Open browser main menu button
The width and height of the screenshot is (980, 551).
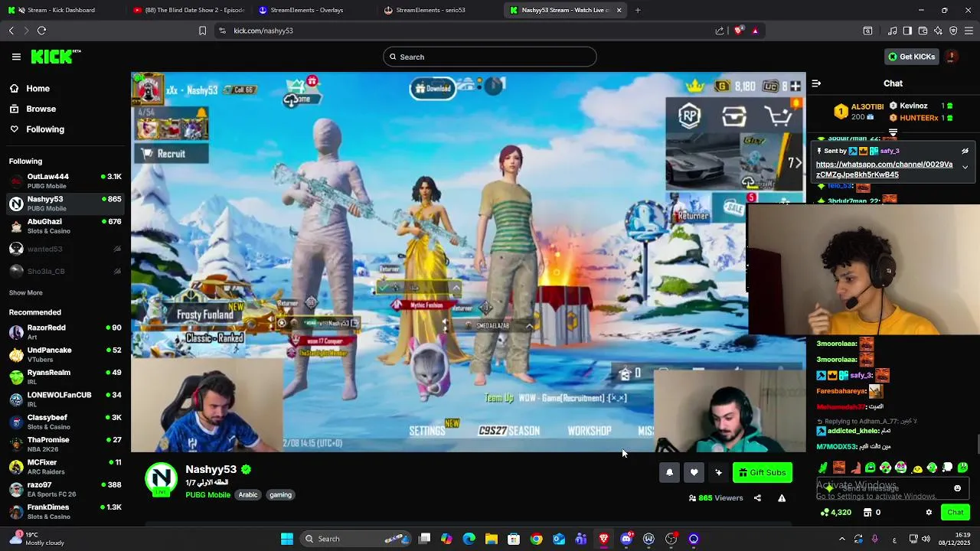click(x=969, y=31)
